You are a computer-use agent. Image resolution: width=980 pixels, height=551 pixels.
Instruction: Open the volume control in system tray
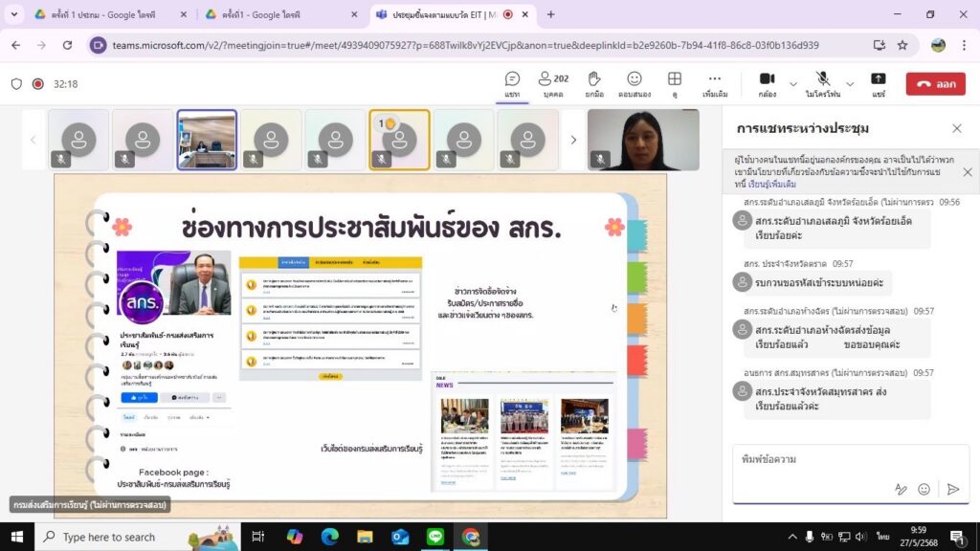[860, 537]
